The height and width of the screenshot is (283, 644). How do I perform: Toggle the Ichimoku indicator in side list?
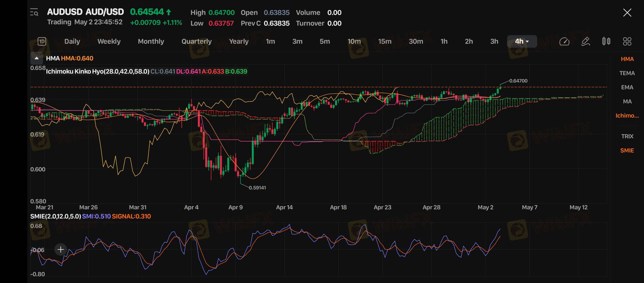tap(627, 116)
